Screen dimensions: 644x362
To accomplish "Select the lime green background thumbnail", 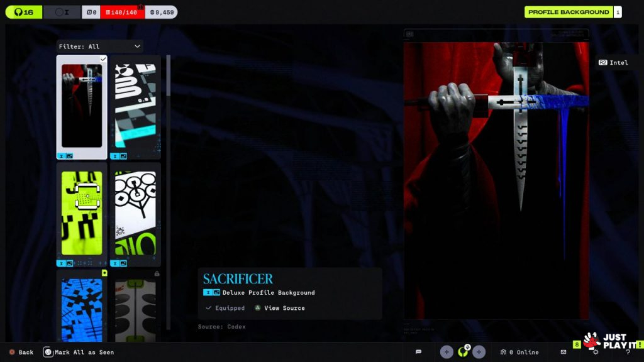I will (x=82, y=214).
